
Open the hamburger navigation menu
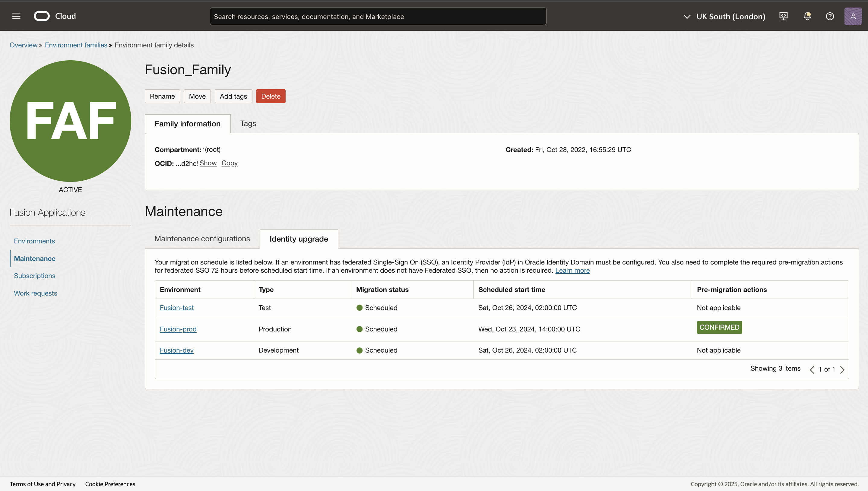[16, 16]
